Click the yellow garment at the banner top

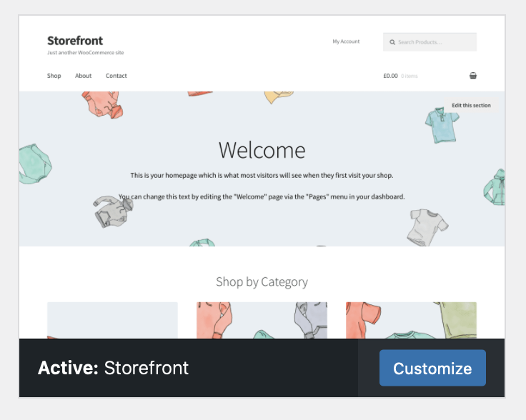[279, 96]
